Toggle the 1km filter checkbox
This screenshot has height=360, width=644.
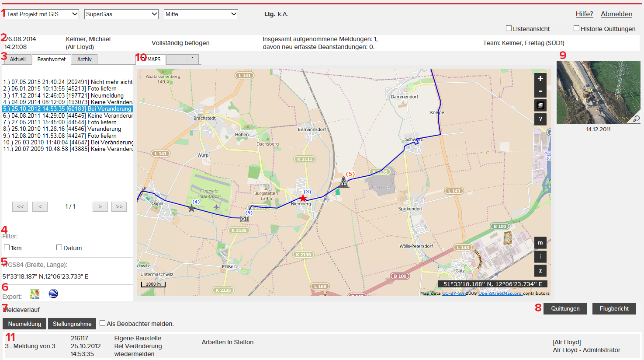(7, 248)
